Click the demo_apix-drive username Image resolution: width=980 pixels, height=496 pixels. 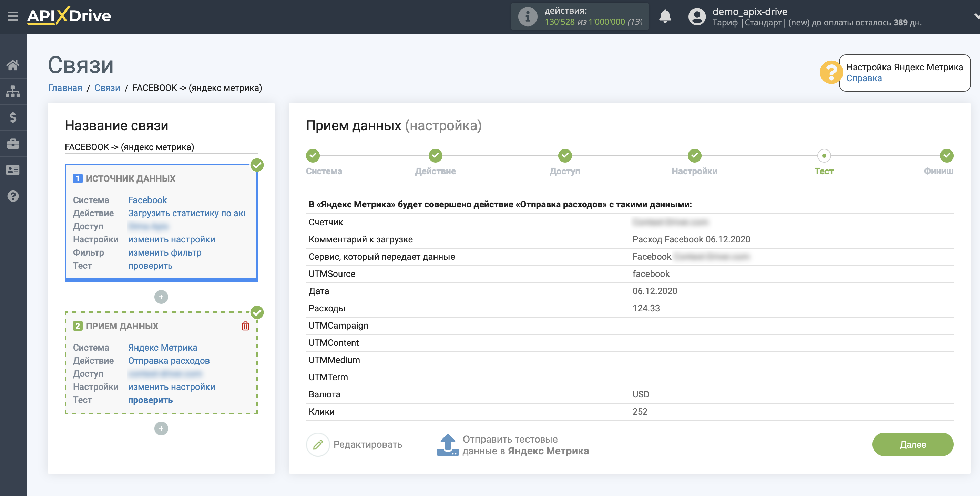pyautogui.click(x=749, y=11)
